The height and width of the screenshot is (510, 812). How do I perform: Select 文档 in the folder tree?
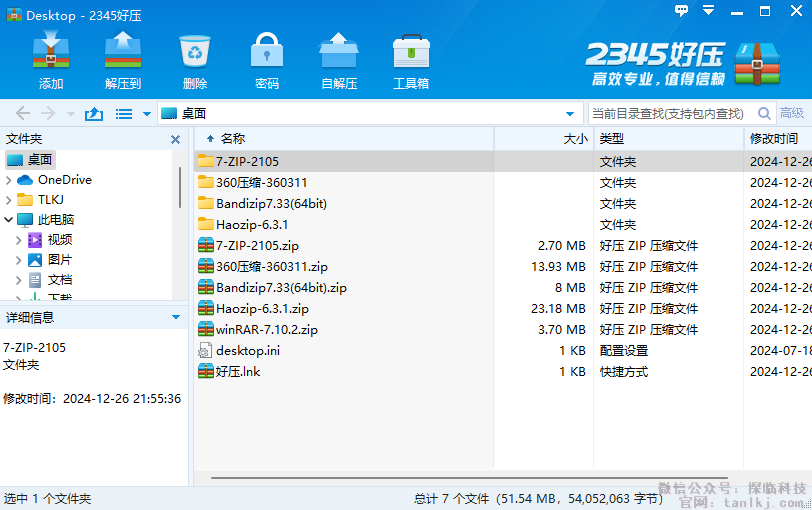click(x=50, y=280)
